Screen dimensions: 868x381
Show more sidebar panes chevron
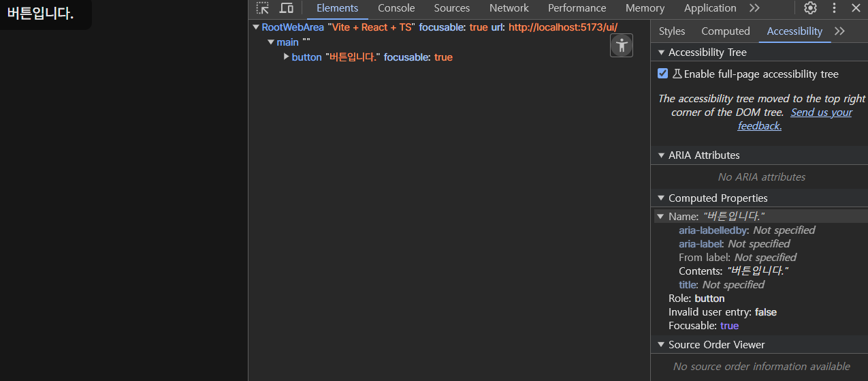(x=839, y=31)
